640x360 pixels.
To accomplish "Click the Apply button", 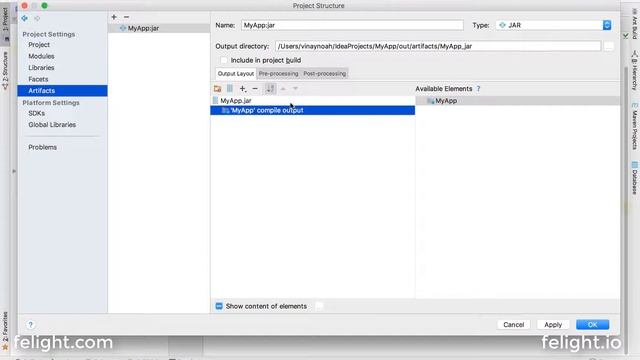I will pyautogui.click(x=553, y=325).
